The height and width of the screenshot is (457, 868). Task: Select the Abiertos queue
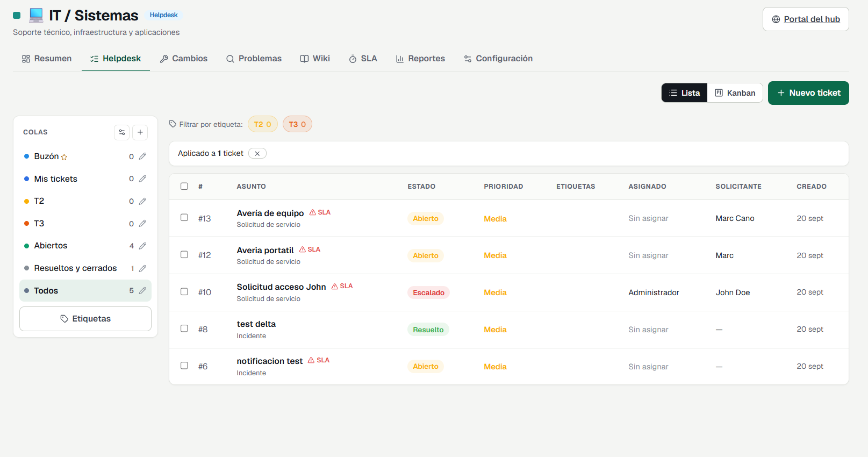tap(85, 246)
